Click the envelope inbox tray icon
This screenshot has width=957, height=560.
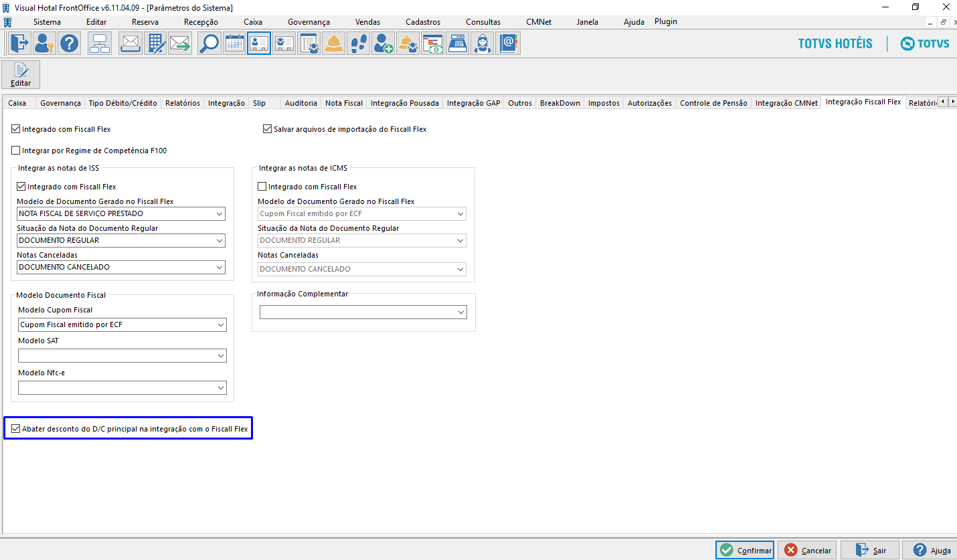[130, 43]
